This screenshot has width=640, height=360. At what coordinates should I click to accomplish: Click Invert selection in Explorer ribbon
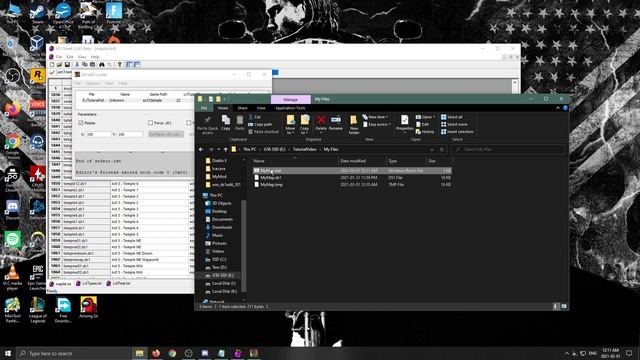[x=457, y=132]
